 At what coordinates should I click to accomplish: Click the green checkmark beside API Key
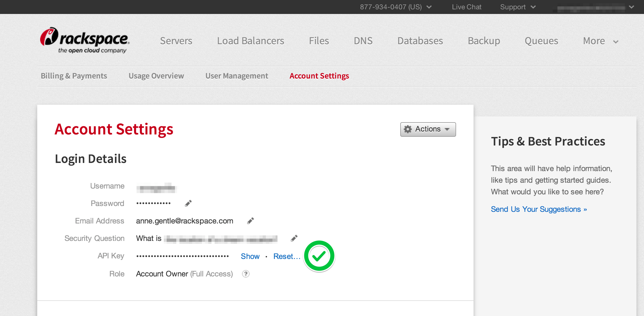[319, 256]
